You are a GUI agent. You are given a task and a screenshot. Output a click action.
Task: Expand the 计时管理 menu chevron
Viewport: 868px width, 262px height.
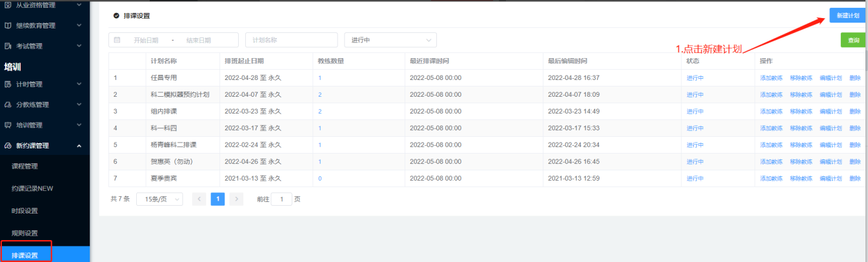click(x=79, y=84)
